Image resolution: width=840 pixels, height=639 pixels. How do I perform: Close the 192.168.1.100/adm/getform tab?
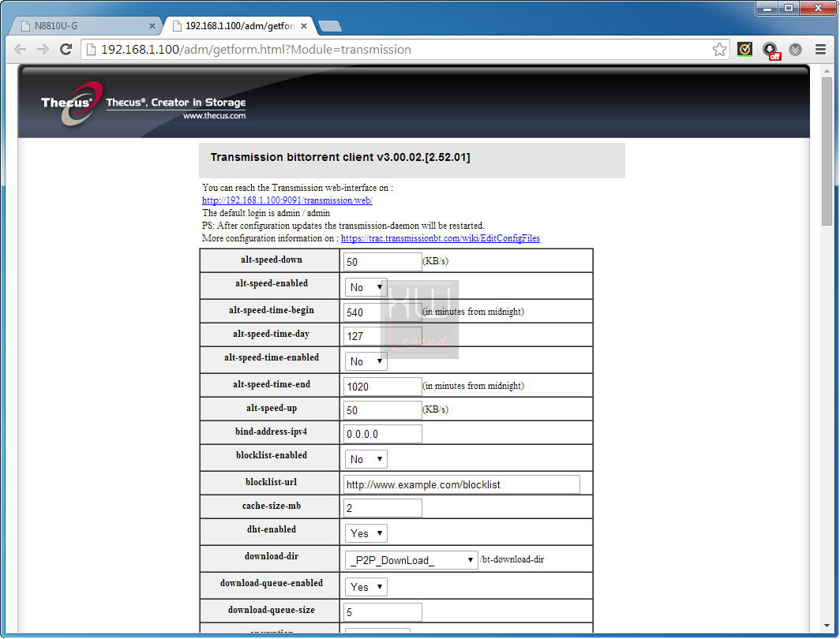(304, 26)
